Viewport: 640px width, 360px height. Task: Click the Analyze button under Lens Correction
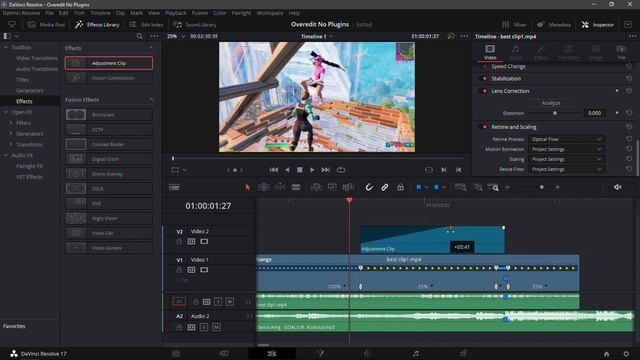coord(551,103)
